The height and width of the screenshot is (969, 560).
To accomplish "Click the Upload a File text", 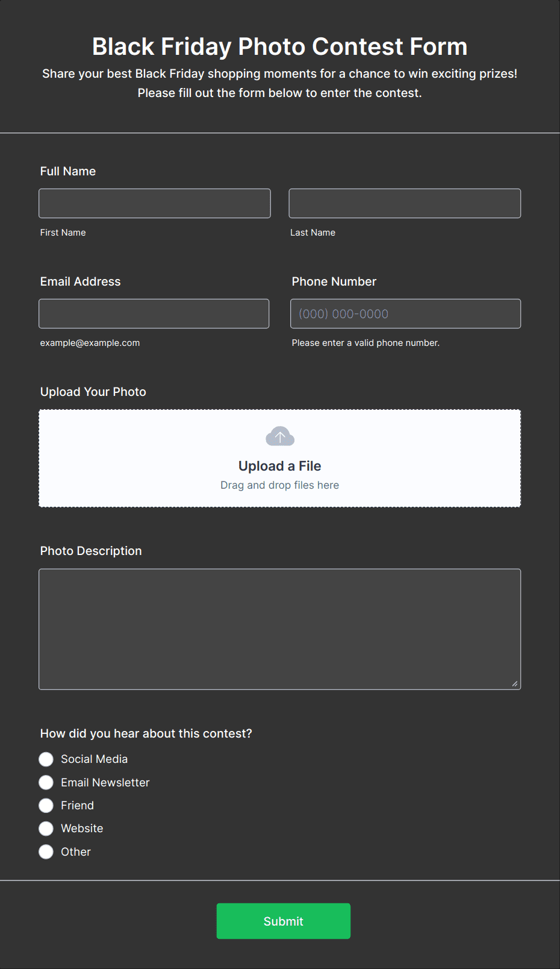I will [x=280, y=466].
